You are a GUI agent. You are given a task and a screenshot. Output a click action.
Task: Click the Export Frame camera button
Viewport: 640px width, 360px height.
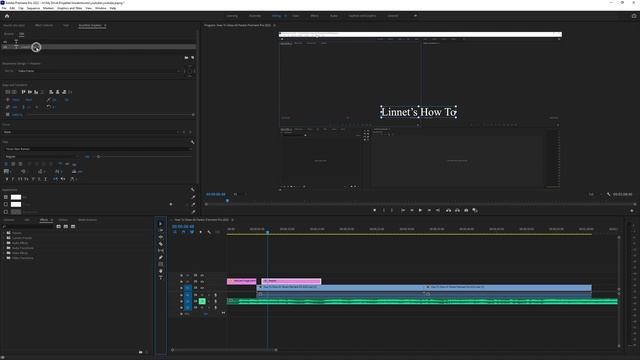(466, 210)
